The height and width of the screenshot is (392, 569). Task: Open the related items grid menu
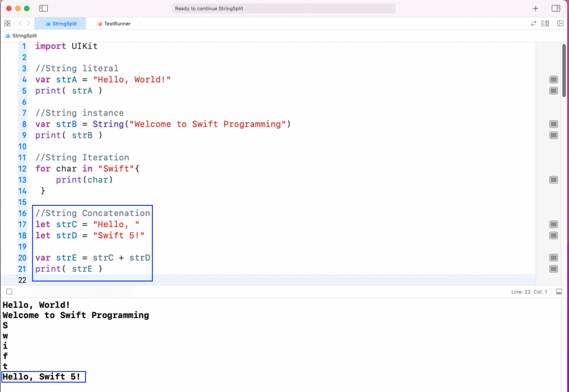click(7, 24)
